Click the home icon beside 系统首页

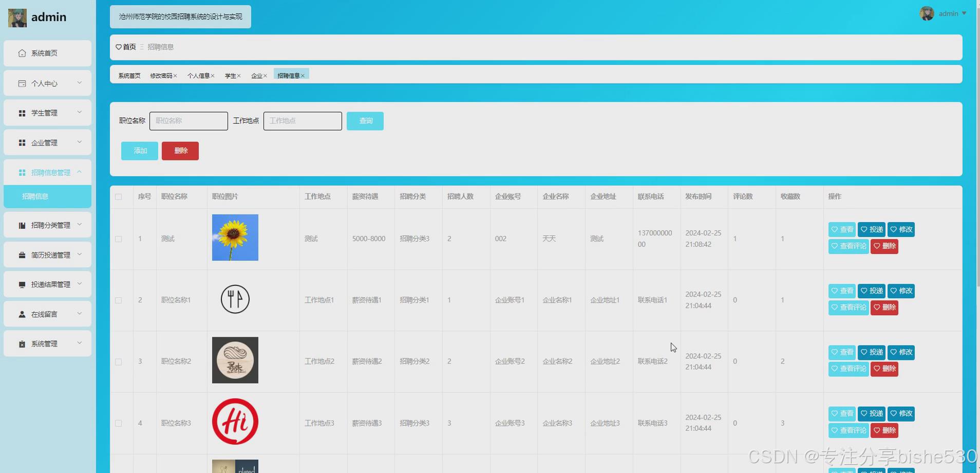(x=22, y=53)
